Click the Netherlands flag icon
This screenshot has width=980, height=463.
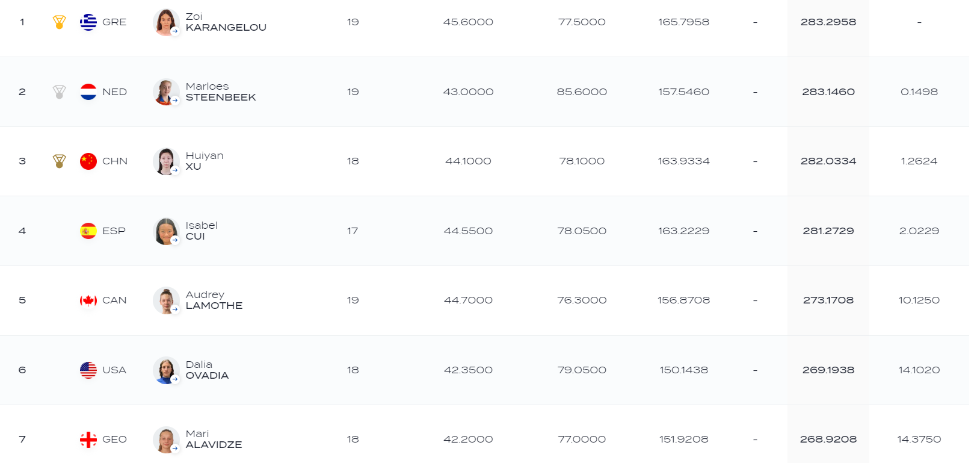click(x=88, y=92)
